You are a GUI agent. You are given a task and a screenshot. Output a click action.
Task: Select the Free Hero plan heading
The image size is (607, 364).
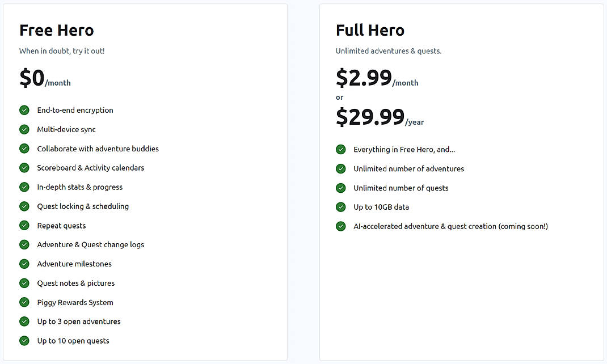pos(56,30)
